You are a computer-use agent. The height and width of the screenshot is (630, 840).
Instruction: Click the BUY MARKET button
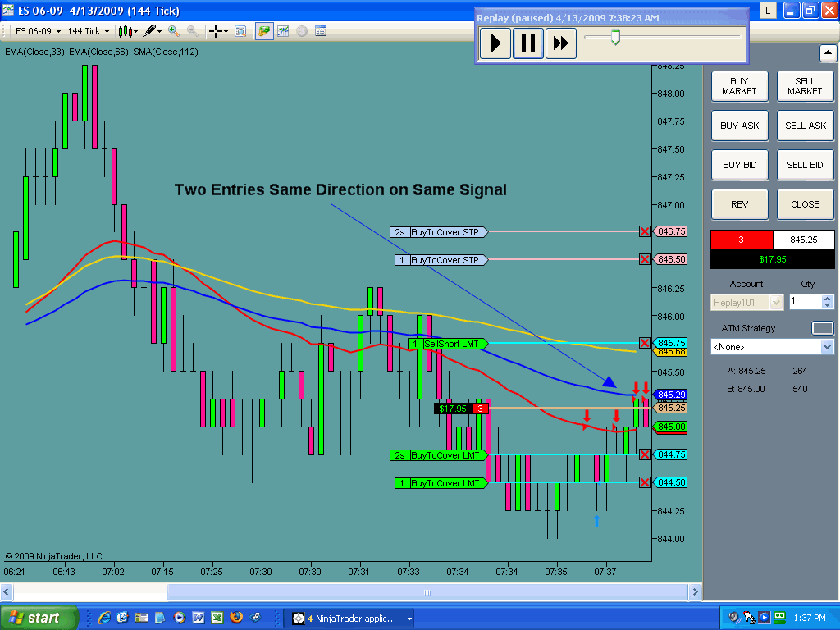tap(739, 86)
